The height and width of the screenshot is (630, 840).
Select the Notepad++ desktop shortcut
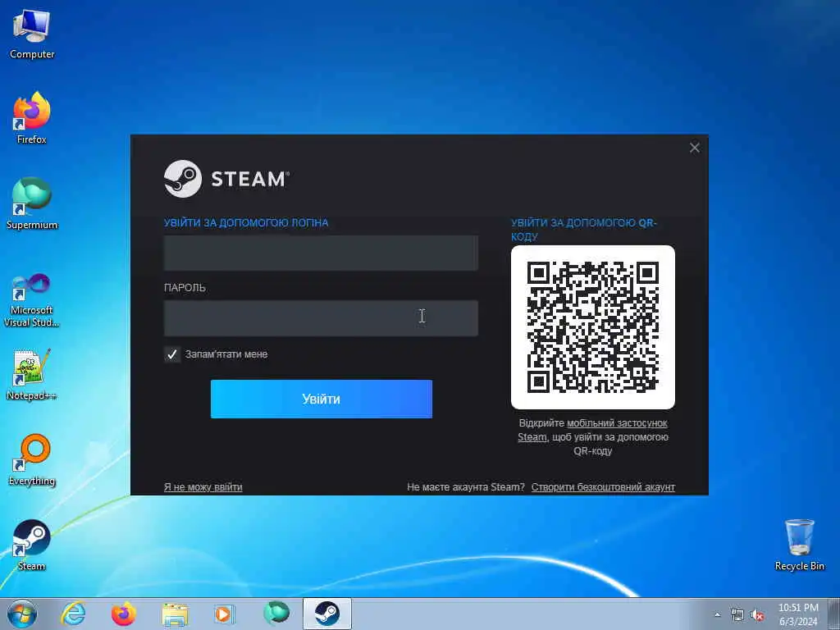pyautogui.click(x=32, y=374)
